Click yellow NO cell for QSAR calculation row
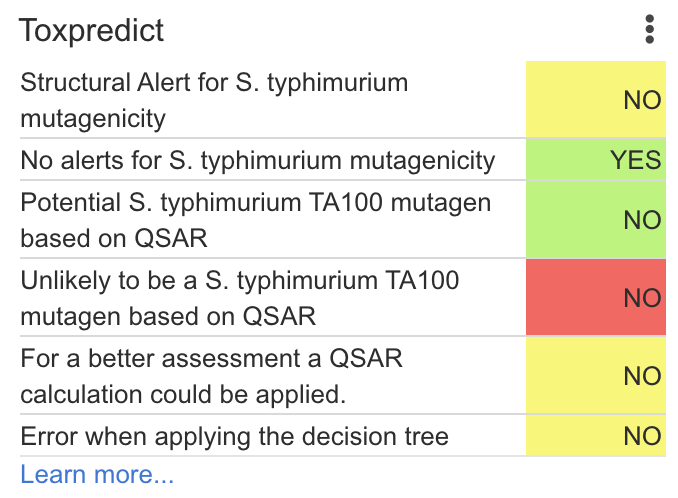 click(596, 376)
